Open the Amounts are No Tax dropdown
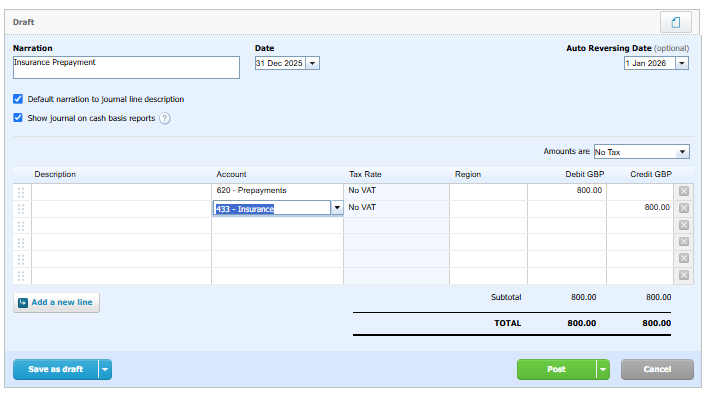The width and height of the screenshot is (707, 398). 642,152
